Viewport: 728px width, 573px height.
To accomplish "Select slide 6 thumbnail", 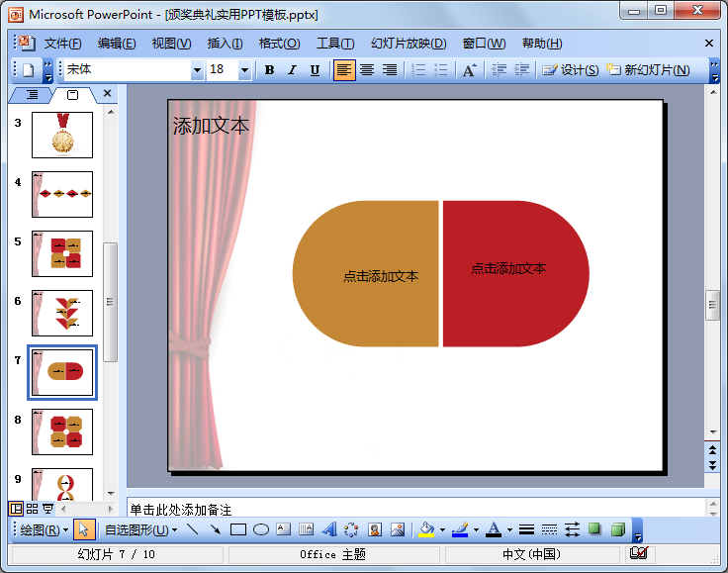I will [62, 313].
